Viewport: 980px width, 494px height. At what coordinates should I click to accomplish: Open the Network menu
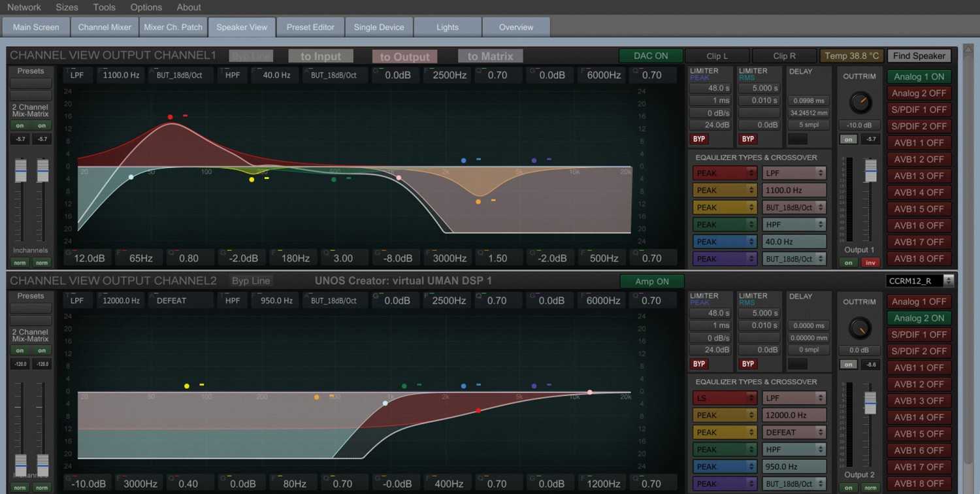point(24,7)
